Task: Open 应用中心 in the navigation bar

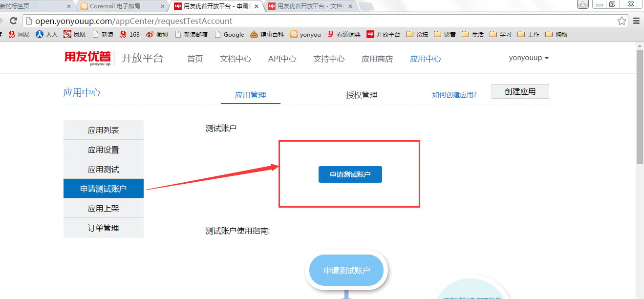Action: point(426,59)
